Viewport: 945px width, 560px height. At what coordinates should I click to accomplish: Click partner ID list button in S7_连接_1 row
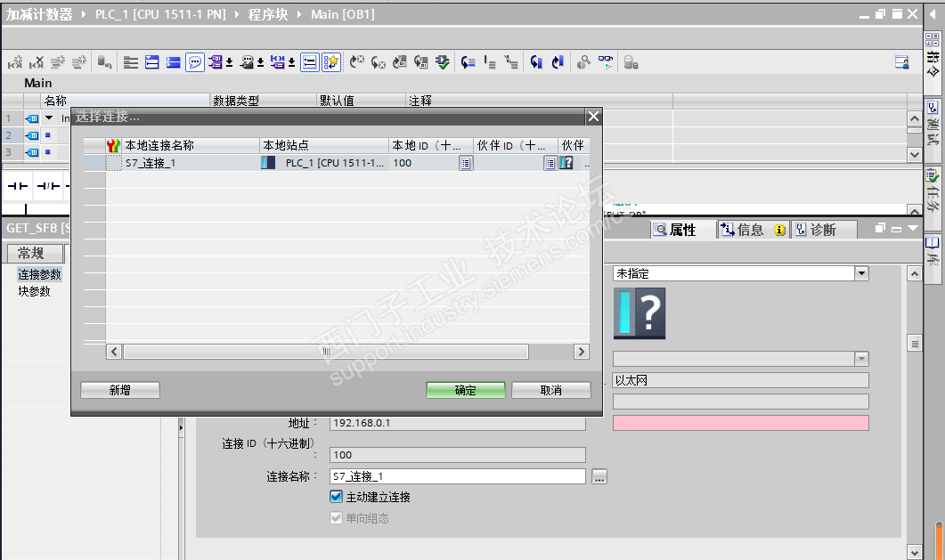(x=550, y=163)
